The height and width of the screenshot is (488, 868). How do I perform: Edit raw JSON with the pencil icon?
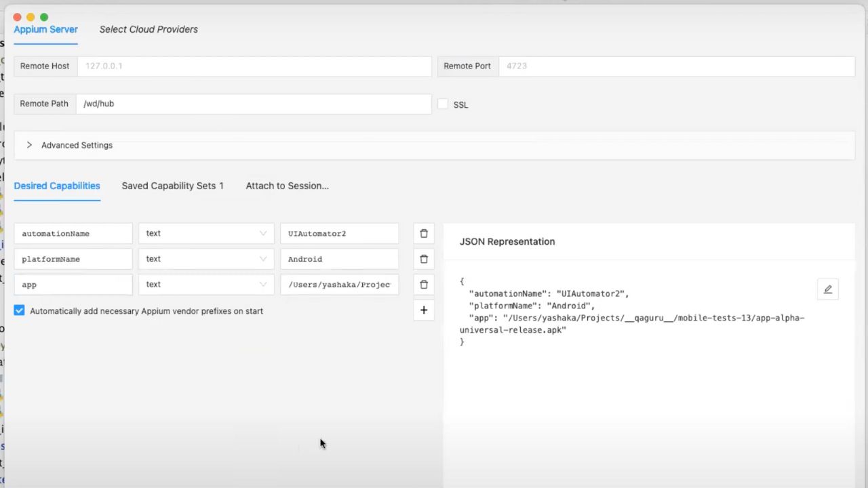[x=828, y=289]
